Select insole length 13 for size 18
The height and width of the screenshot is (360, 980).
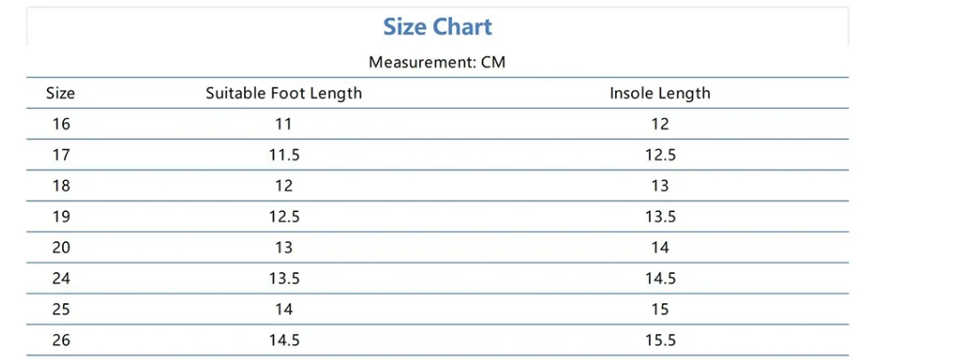pyautogui.click(x=660, y=186)
